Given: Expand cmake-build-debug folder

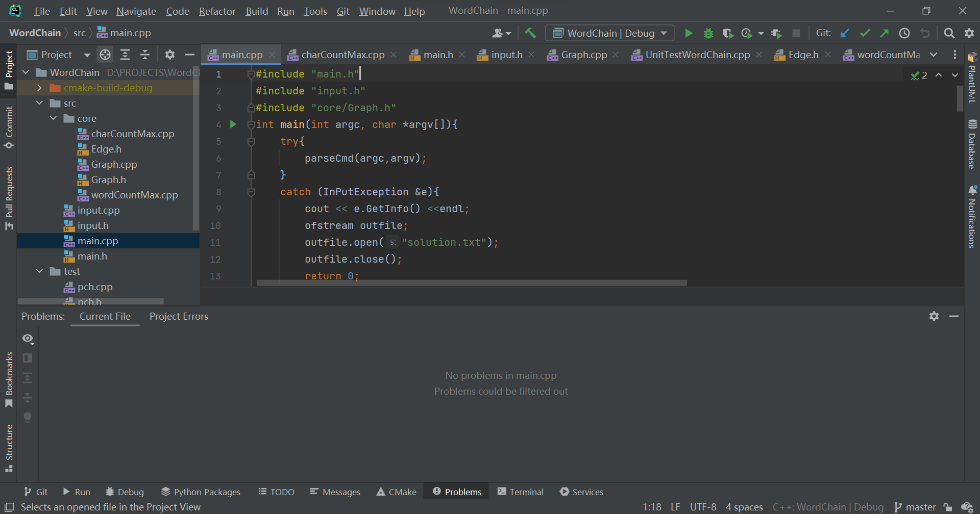Looking at the screenshot, I should 39,88.
